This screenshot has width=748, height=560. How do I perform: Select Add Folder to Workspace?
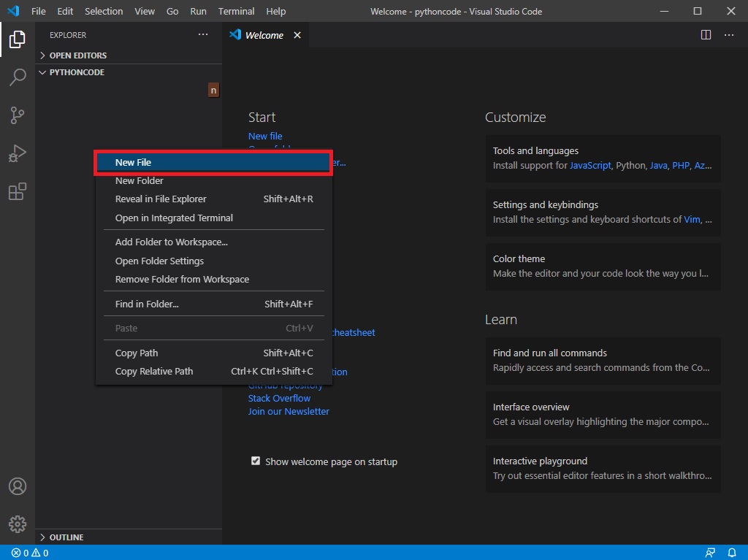click(x=213, y=242)
